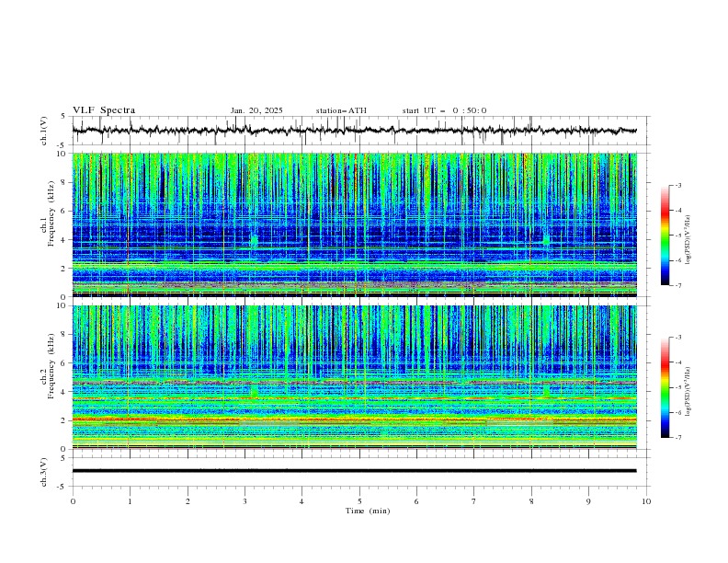Click the "8" tick on the time axis

coord(531,501)
